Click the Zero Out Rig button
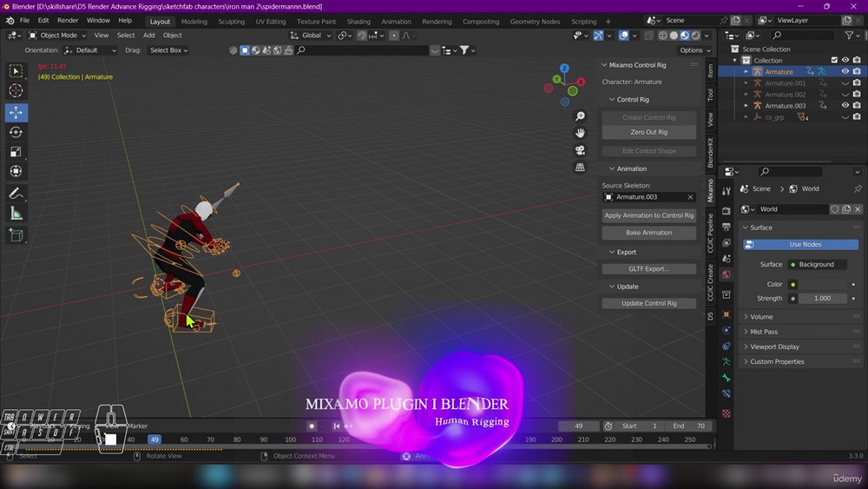The image size is (868, 489). (x=648, y=132)
